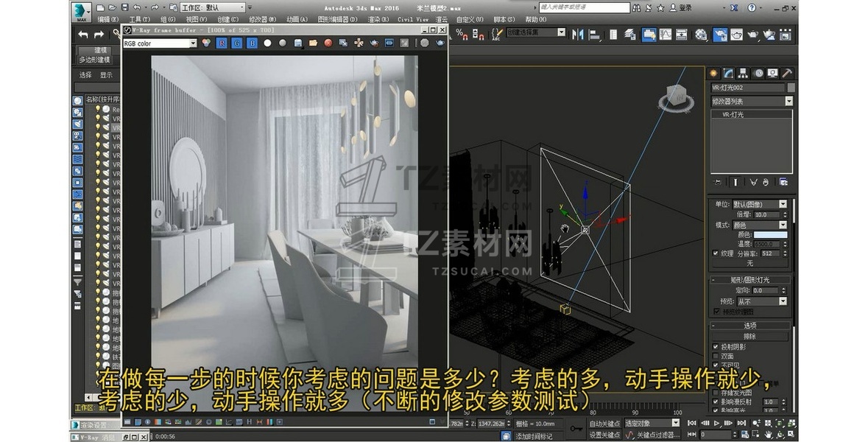Toggle the red R channel in frame buffer
The height and width of the screenshot is (442, 868).
click(222, 43)
